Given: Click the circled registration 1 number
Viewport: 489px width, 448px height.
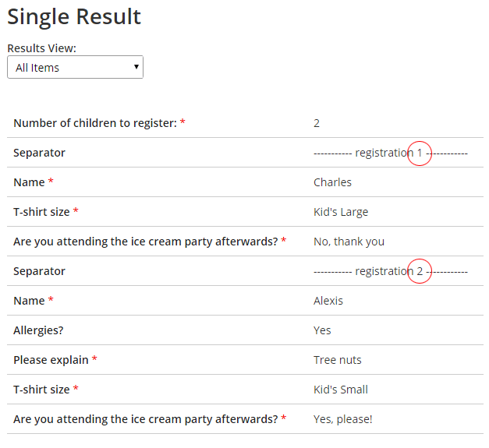Looking at the screenshot, I should [x=420, y=153].
